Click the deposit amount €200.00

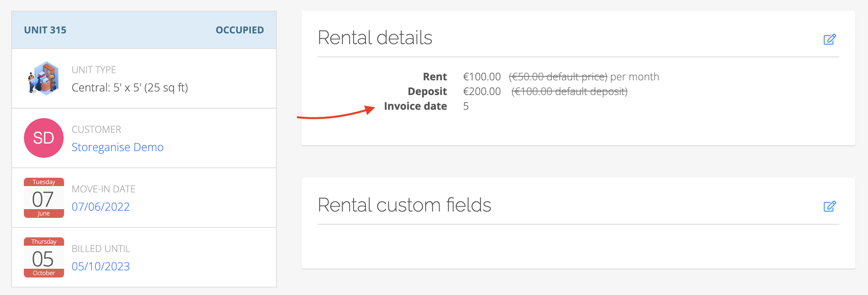click(482, 91)
